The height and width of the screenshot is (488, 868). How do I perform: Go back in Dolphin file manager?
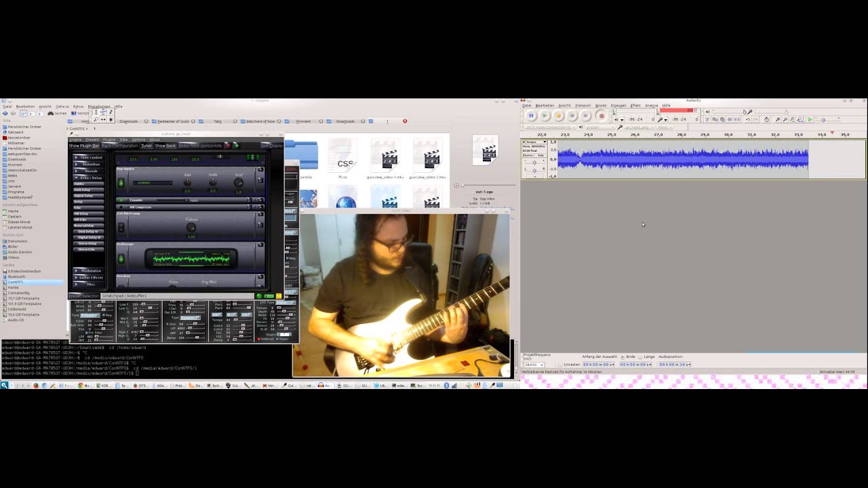pyautogui.click(x=5, y=113)
